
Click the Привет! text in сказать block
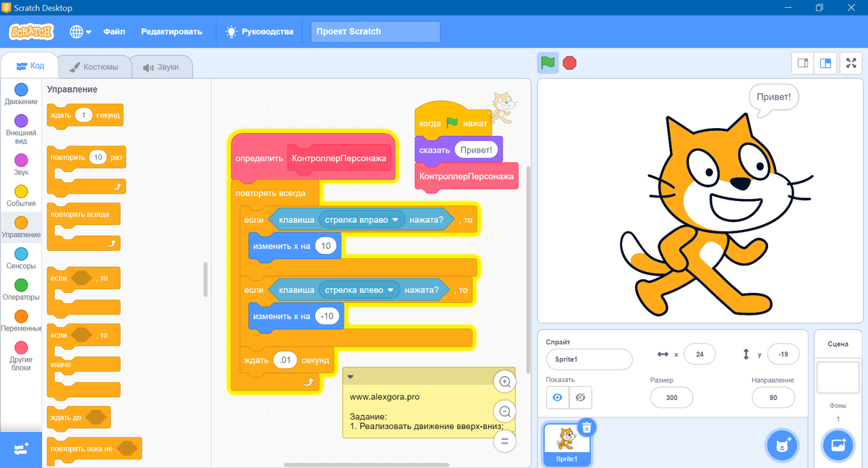click(477, 150)
